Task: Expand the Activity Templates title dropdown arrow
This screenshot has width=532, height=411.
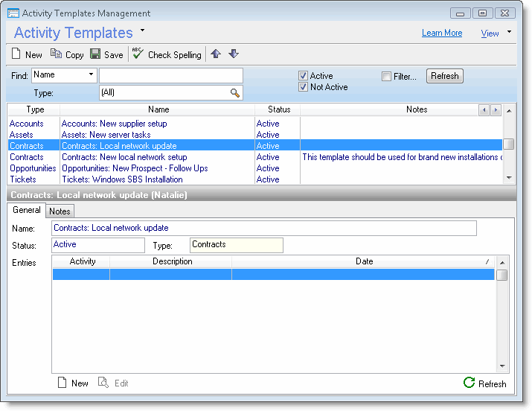Action: (143, 31)
